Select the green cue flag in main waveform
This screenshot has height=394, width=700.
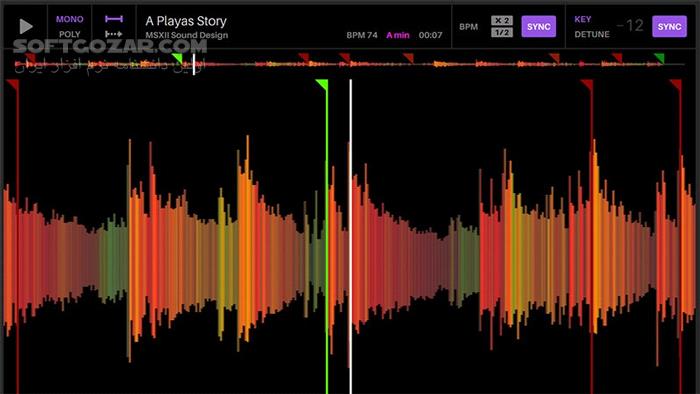click(322, 85)
